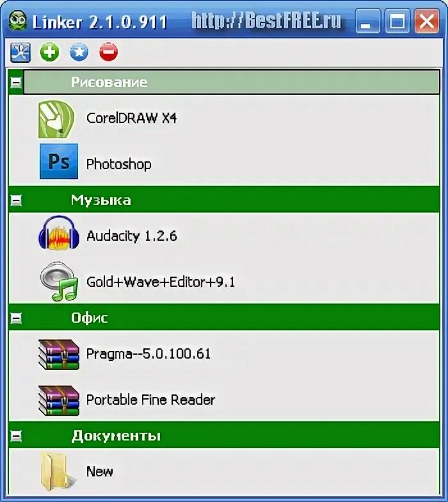
Task: Collapse the Документы group
Action: pyautogui.click(x=16, y=436)
